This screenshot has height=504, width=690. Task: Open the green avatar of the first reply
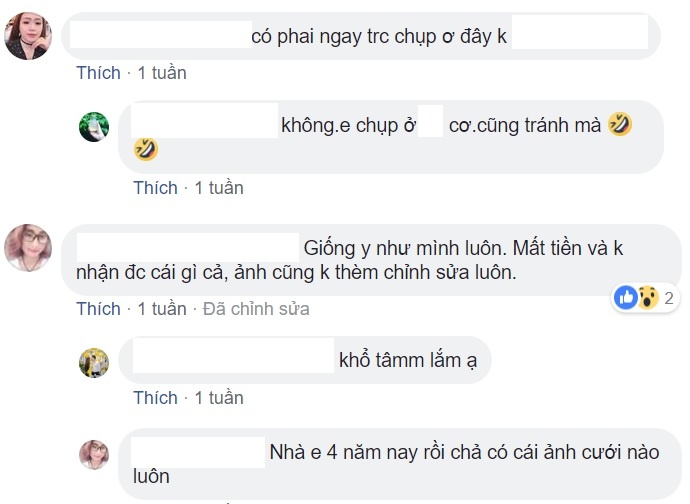click(x=94, y=127)
